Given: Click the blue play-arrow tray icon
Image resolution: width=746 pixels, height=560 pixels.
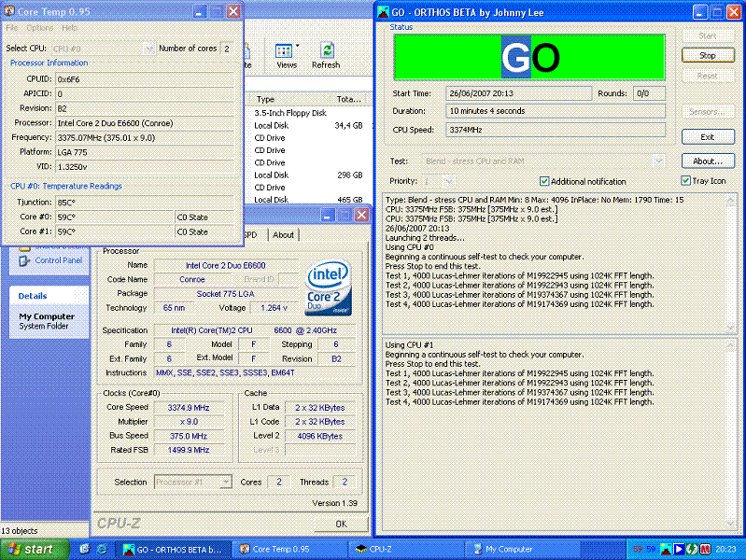Looking at the screenshot, I should 679,549.
